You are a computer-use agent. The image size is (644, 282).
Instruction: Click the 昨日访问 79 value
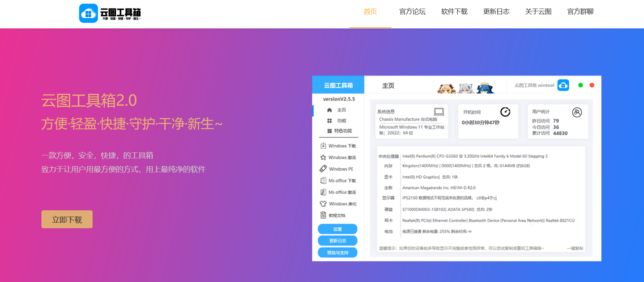pos(556,121)
